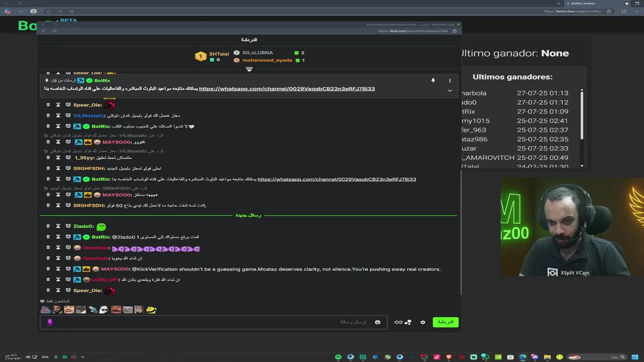This screenshot has height=362, width=644.
Task: Click the Ultimos ganadores heading
Action: coord(513,77)
